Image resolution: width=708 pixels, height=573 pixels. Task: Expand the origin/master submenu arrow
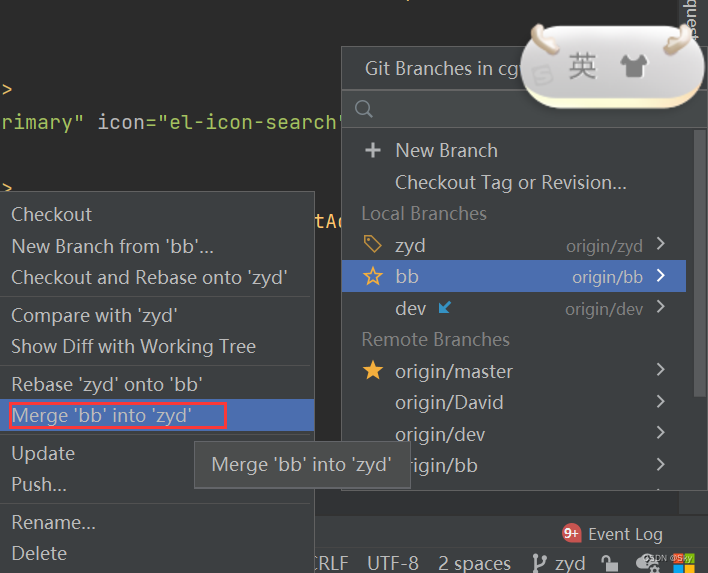pos(661,370)
